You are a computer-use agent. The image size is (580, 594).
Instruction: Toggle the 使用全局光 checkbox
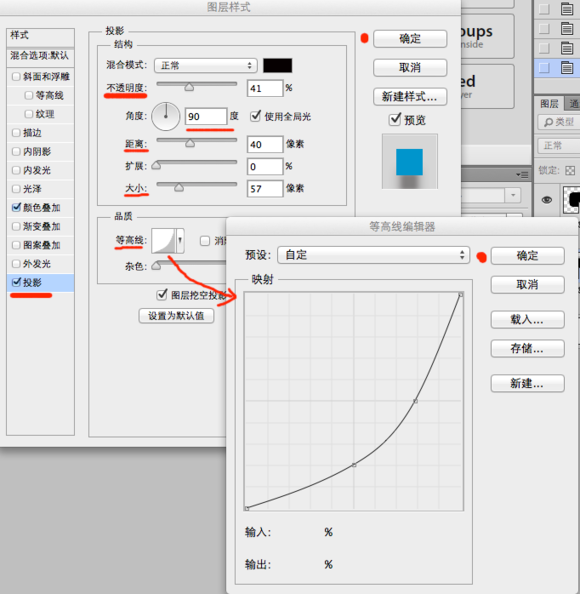255,116
